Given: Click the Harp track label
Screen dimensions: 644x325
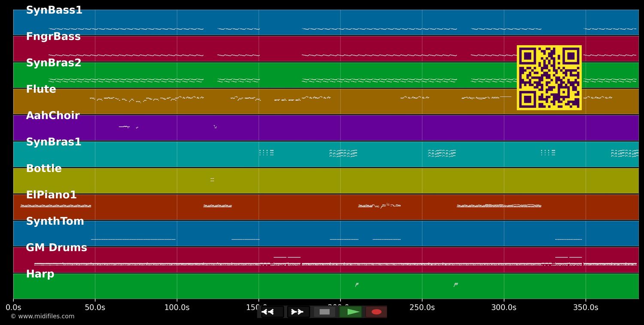Looking at the screenshot, I should click(40, 274).
